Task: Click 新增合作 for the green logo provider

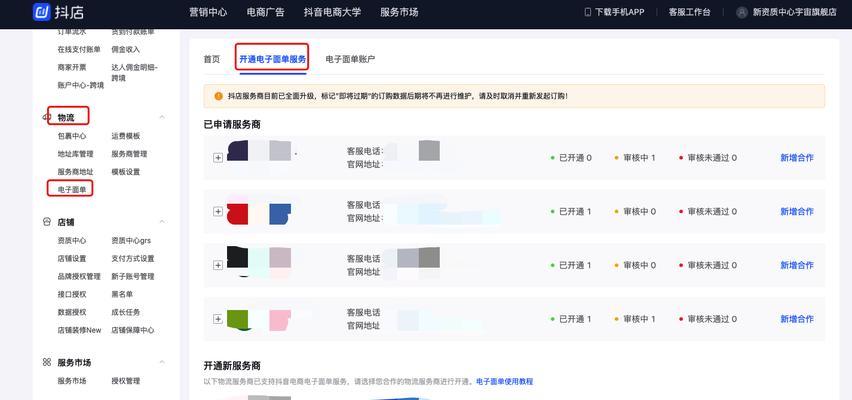Action: [797, 319]
